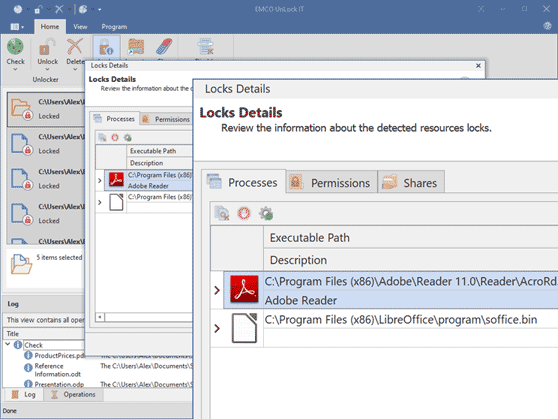558x419 pixels.
Task: Click the red circle toolbar icon in the magnified Locks Details
Action: (244, 213)
